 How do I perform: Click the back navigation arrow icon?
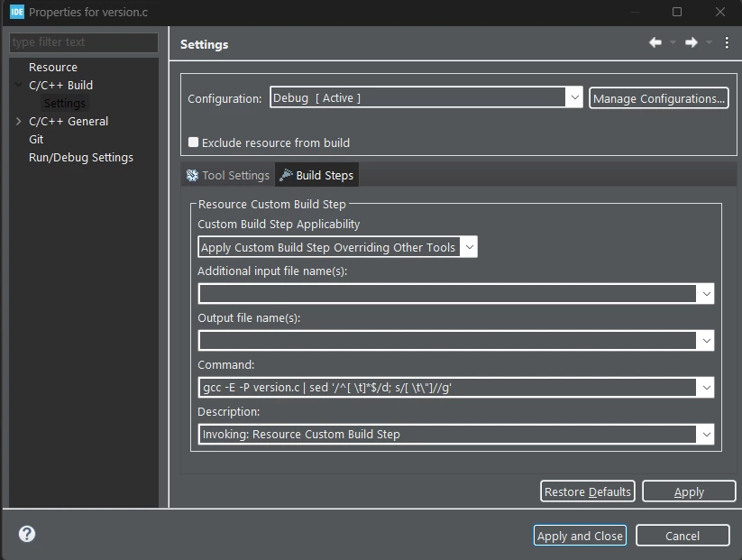[x=655, y=42]
